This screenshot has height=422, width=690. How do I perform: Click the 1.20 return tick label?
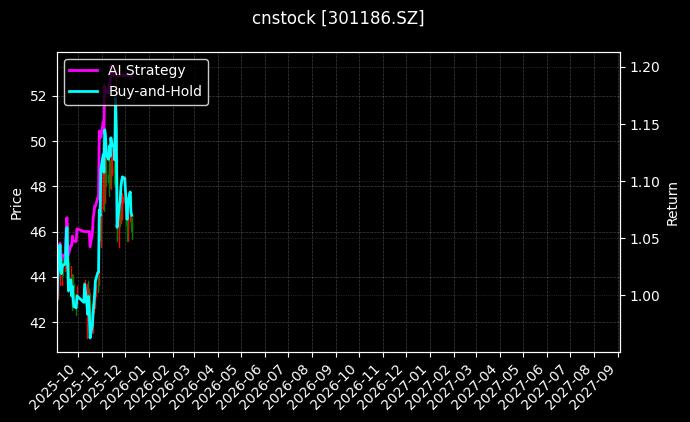[x=645, y=67]
